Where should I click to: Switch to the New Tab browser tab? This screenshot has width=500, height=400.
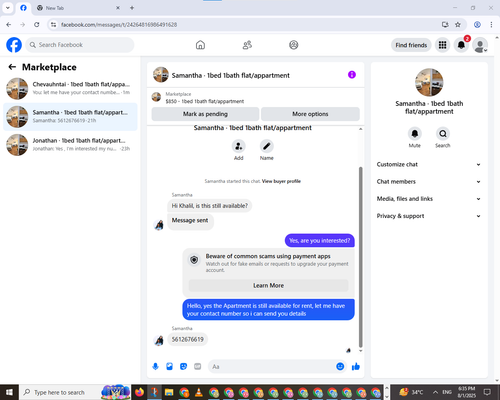pyautogui.click(x=78, y=8)
